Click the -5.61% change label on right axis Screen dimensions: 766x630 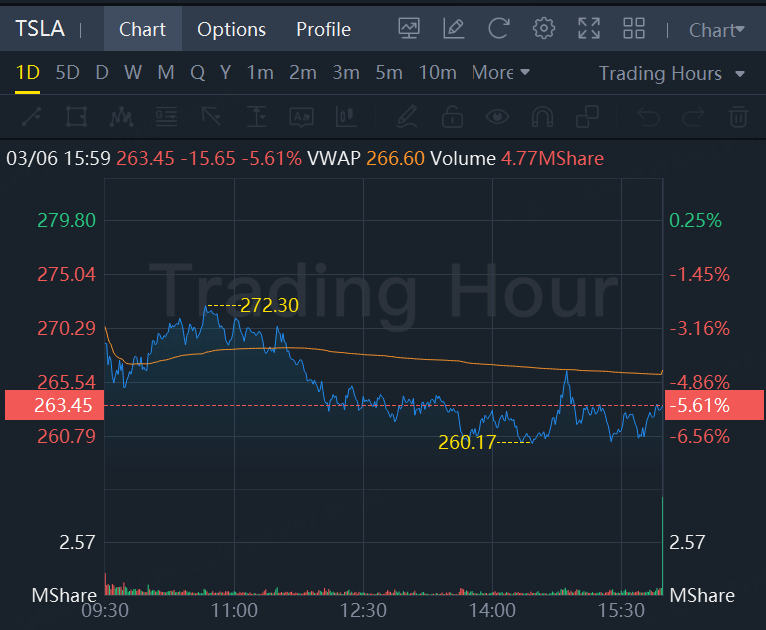(714, 405)
